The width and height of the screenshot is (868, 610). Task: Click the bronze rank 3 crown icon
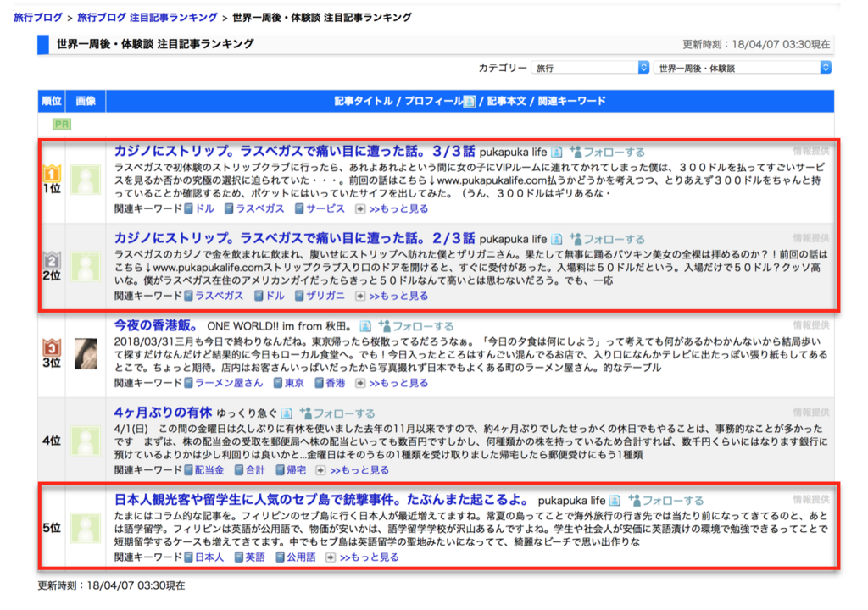point(52,347)
